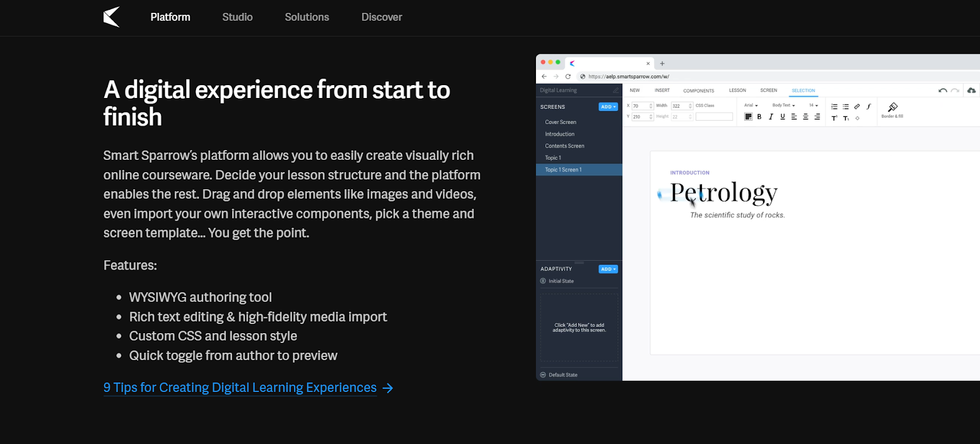Insert a hyperlink using link icon
The width and height of the screenshot is (980, 444).
tap(857, 107)
